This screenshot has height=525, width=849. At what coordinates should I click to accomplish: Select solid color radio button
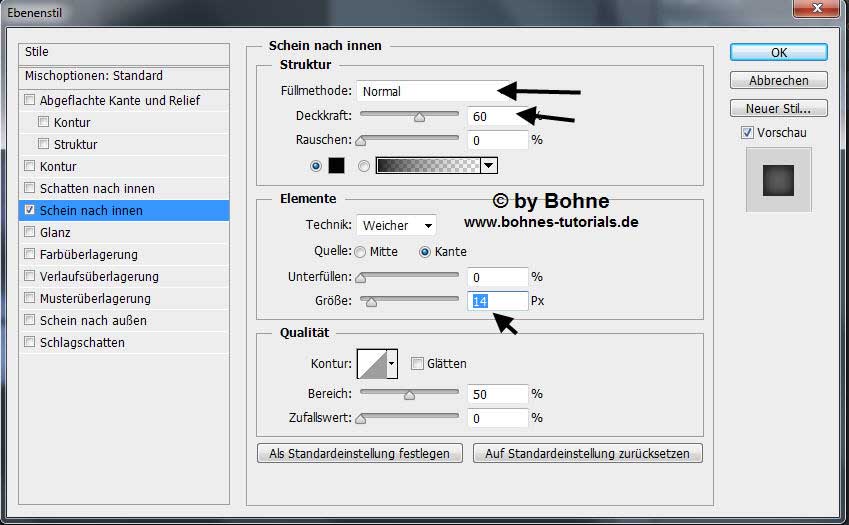tap(317, 166)
